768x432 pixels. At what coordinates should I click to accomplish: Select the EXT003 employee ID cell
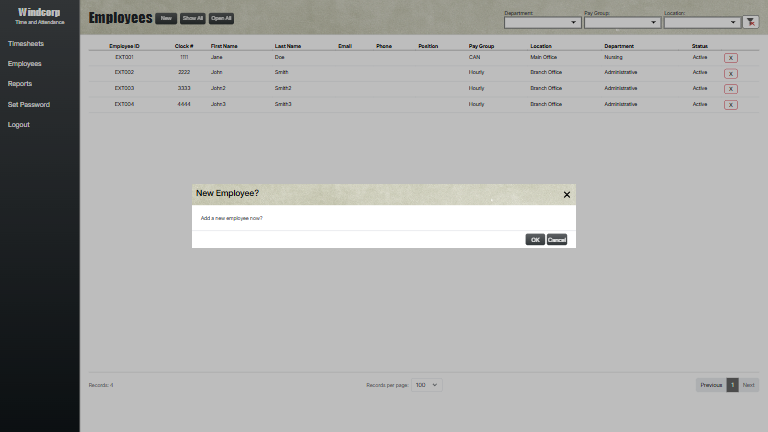124,88
